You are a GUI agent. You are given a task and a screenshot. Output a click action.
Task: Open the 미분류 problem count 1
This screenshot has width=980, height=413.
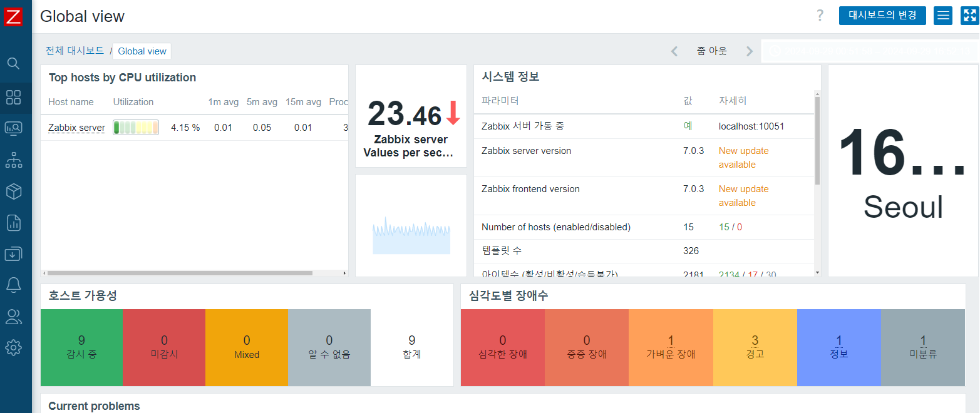(923, 340)
